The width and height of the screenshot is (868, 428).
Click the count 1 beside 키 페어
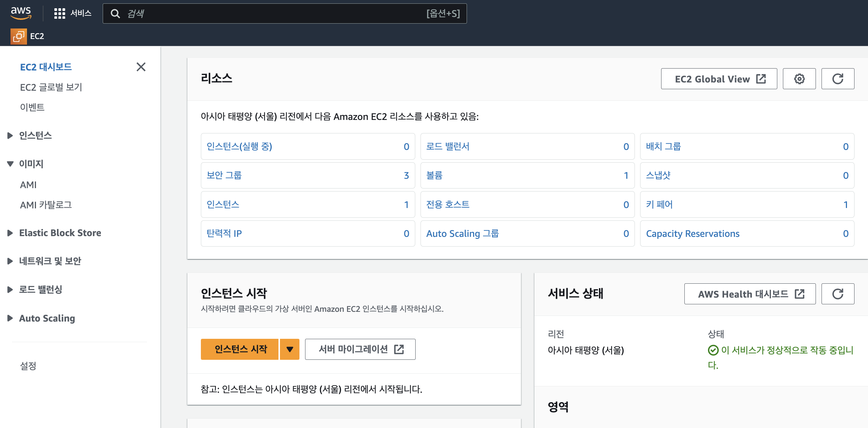(846, 205)
